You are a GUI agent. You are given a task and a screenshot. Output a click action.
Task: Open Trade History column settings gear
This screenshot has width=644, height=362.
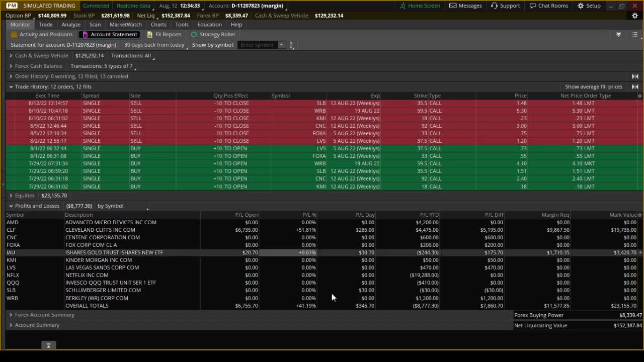[639, 96]
